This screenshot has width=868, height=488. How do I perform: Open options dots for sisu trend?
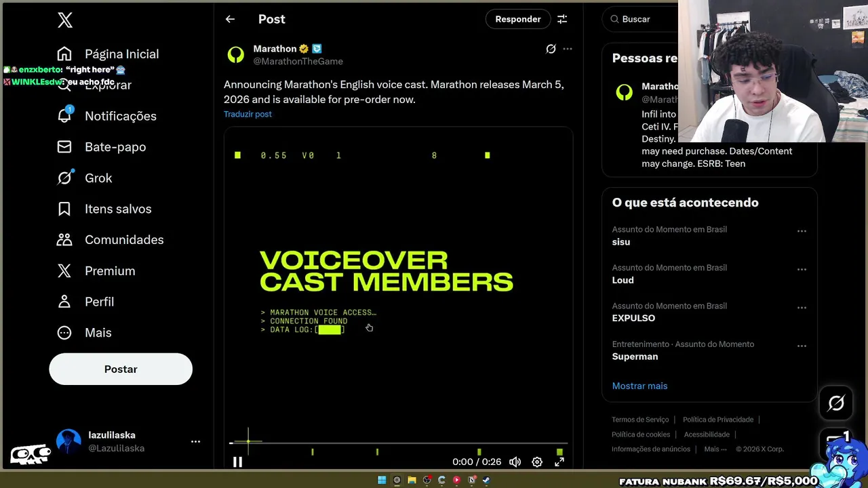click(x=802, y=231)
